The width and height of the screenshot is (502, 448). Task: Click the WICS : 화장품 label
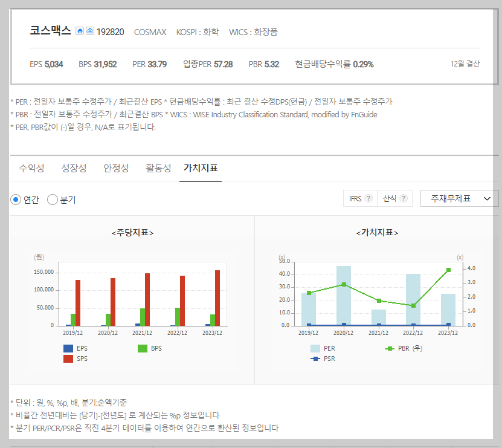click(253, 32)
